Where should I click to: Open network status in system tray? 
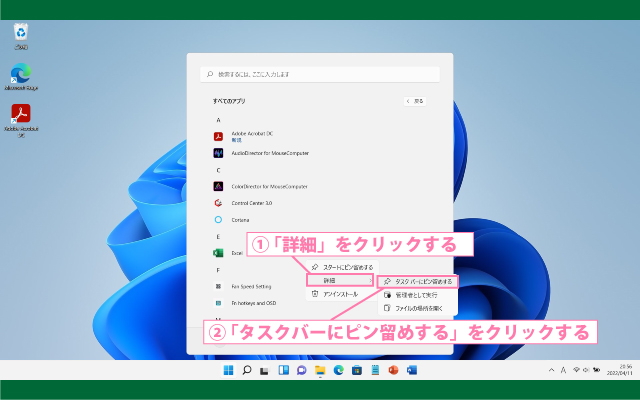(x=576, y=370)
